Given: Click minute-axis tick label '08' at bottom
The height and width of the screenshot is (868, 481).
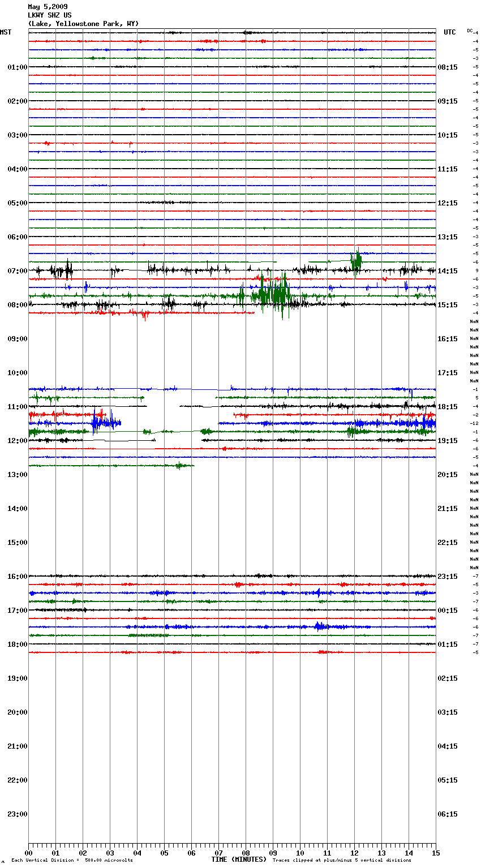Looking at the screenshot, I should click(x=246, y=853).
